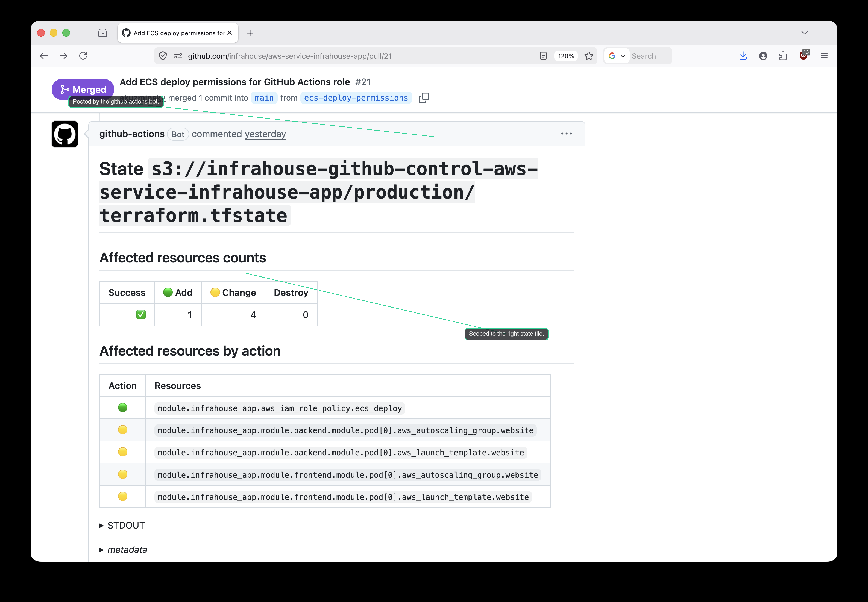Open the github-actions author link

pyautogui.click(x=132, y=134)
